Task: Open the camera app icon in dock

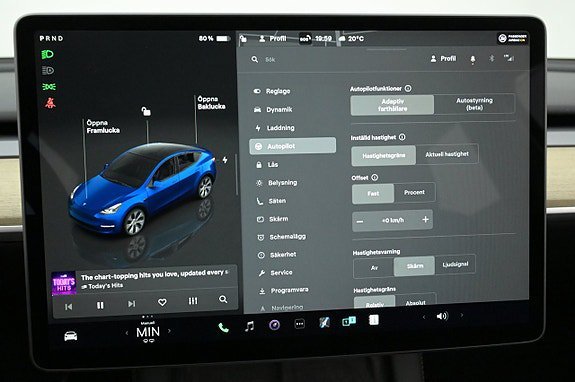Action: (274, 325)
